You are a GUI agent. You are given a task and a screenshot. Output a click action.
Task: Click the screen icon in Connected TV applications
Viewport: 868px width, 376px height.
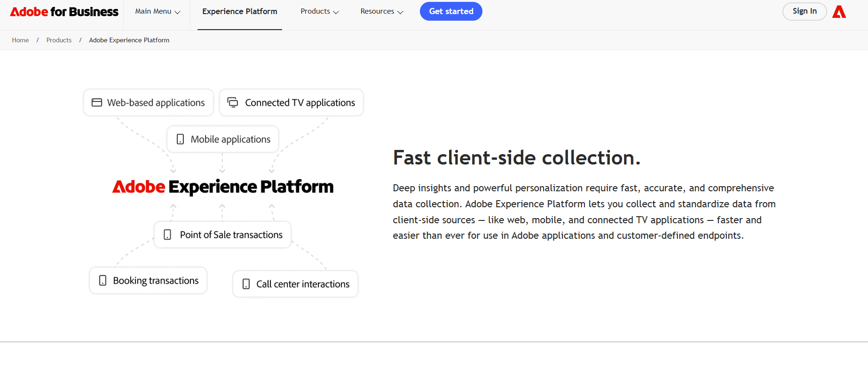point(233,102)
